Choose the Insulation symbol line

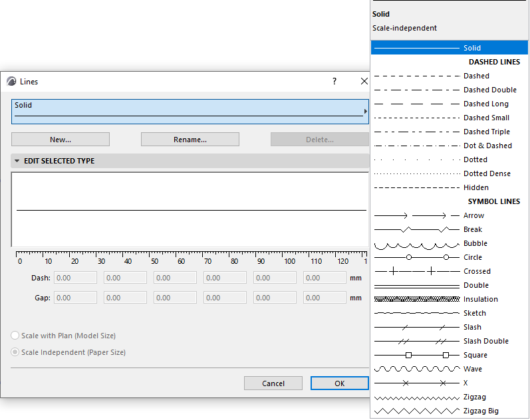pyautogui.click(x=450, y=299)
